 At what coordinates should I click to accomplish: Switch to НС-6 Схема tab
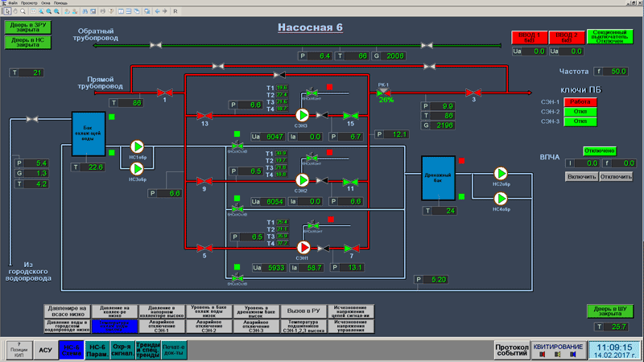(72, 350)
